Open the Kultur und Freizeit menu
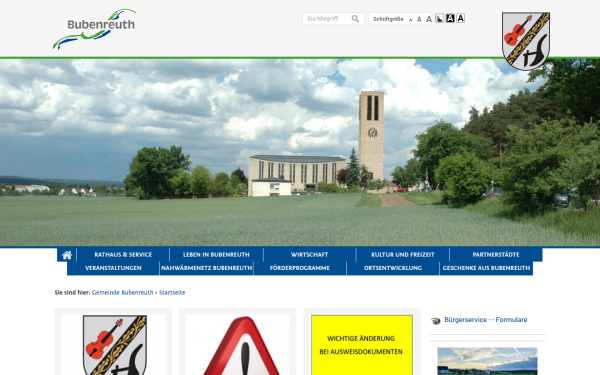Image resolution: width=600 pixels, height=375 pixels. (x=403, y=254)
